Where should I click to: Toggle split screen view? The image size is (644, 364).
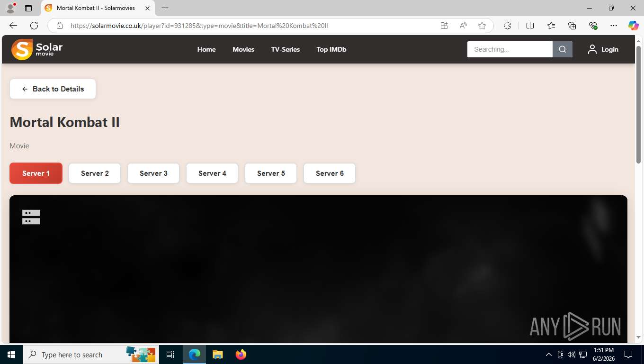pyautogui.click(x=530, y=26)
